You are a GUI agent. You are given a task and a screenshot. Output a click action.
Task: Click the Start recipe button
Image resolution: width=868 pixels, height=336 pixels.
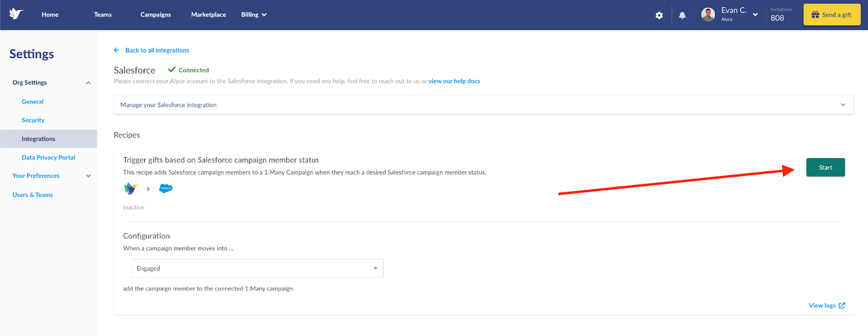tap(825, 167)
